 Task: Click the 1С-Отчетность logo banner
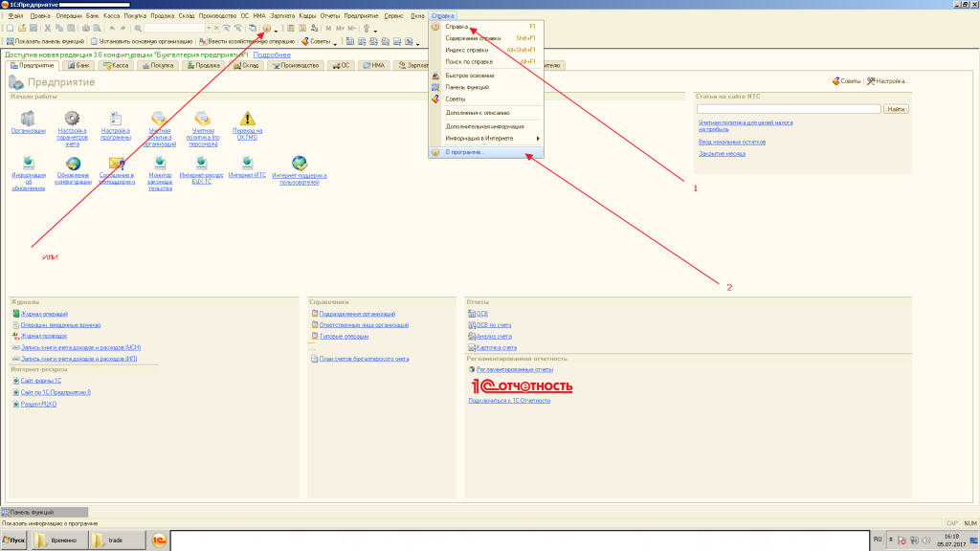click(522, 386)
